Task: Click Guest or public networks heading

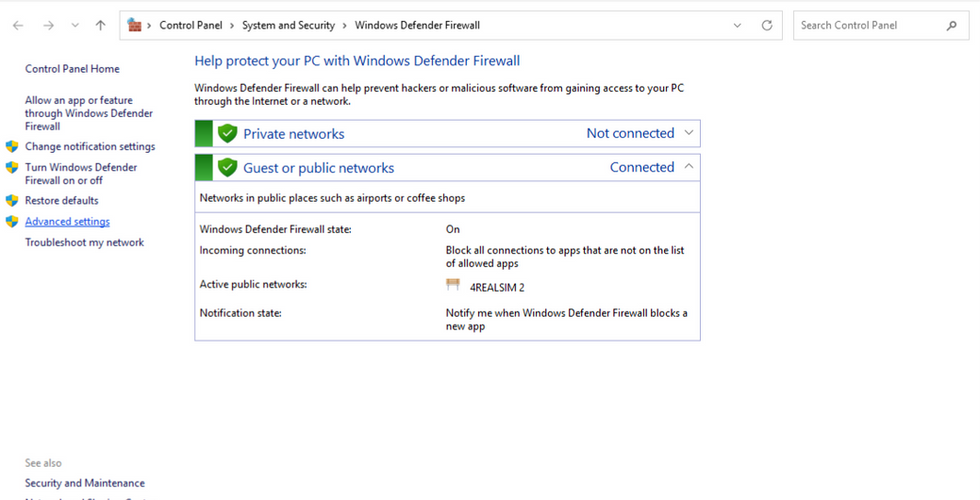Action: point(319,168)
